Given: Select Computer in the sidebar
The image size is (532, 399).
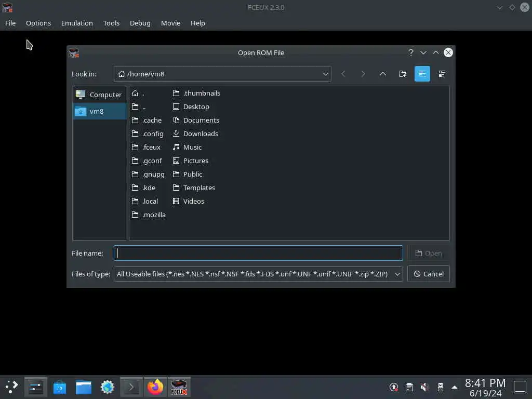Looking at the screenshot, I should (x=99, y=95).
